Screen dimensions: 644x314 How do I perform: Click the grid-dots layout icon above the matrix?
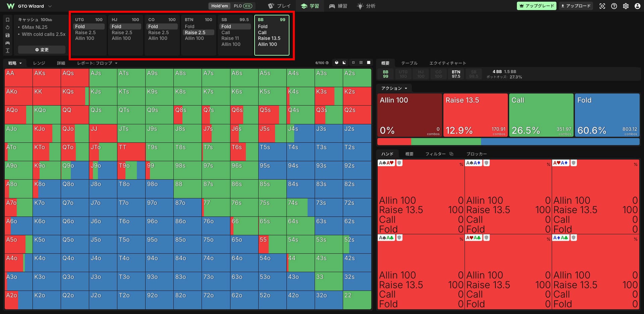pyautogui.click(x=361, y=63)
